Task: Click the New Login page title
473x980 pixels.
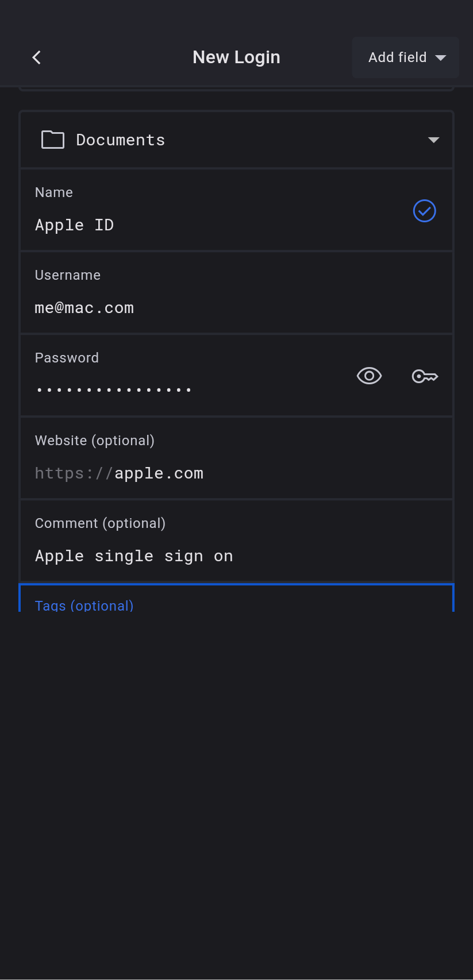Action: click(236, 57)
